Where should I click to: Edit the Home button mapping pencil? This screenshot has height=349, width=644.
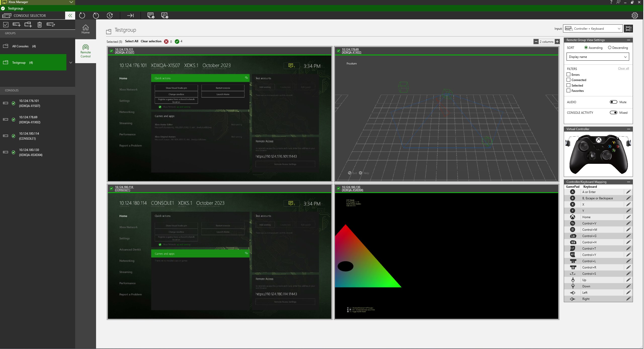coord(628,217)
